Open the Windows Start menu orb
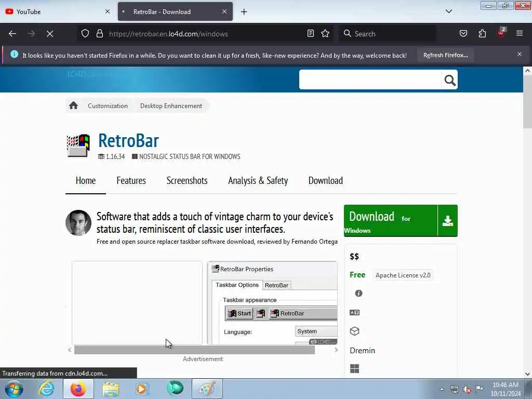The width and height of the screenshot is (532, 399). click(14, 389)
